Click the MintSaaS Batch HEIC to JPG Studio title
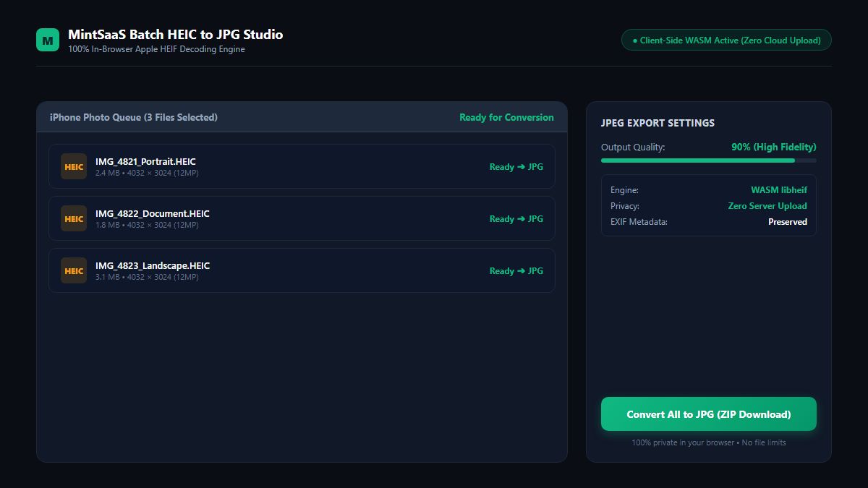 [x=176, y=34]
